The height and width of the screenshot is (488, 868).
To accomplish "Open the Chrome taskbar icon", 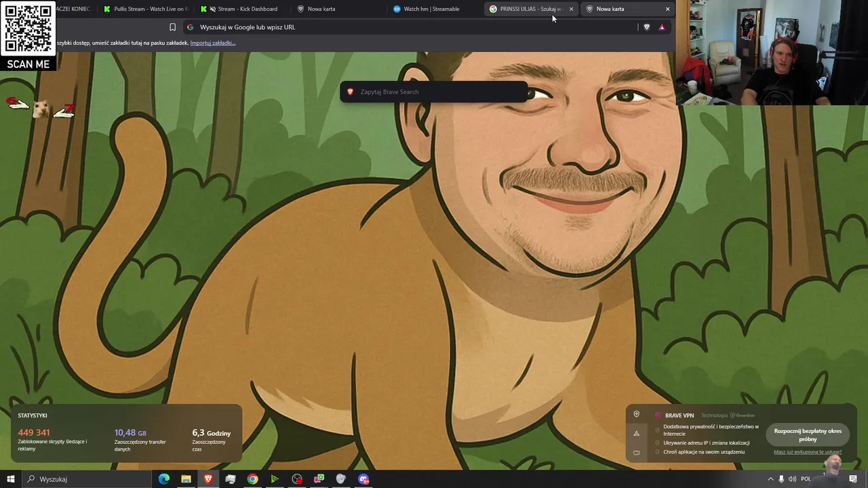I will coord(252,479).
